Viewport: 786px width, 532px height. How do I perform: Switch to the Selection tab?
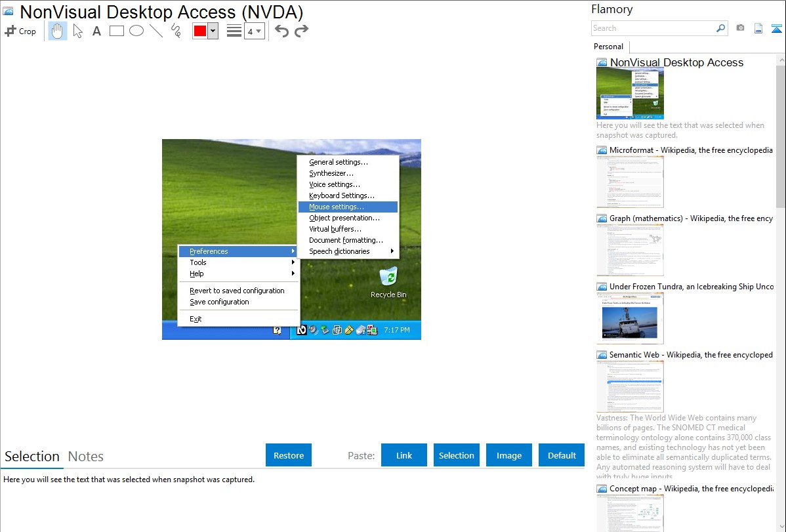[x=32, y=457]
